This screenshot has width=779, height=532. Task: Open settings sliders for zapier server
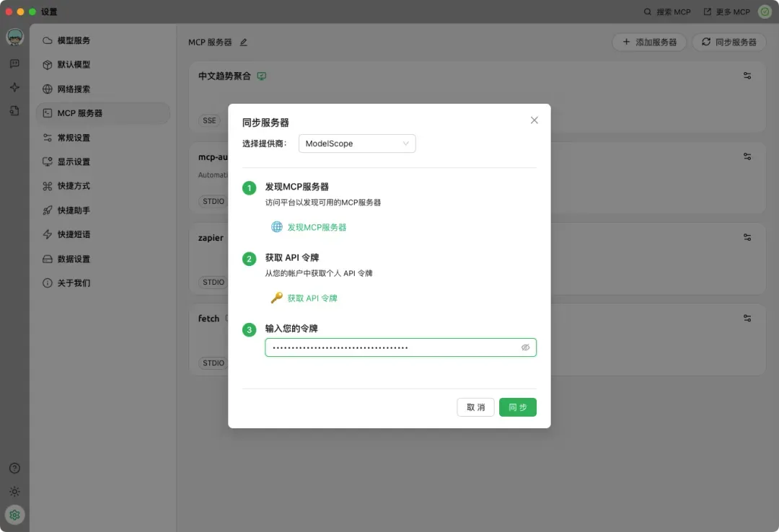pyautogui.click(x=747, y=237)
